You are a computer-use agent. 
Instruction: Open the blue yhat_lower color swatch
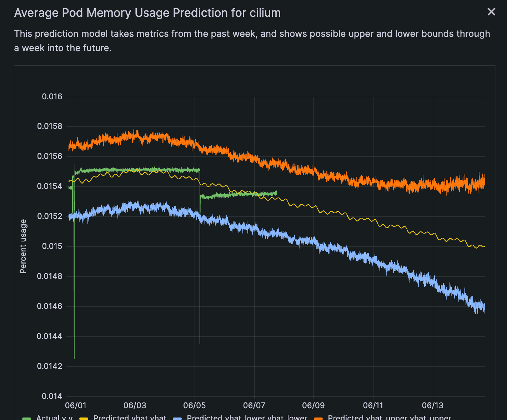[177, 418]
